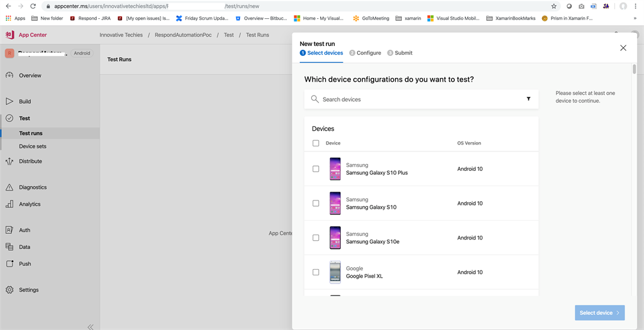The image size is (644, 330).
Task: Click the search magnifier icon in devices
Action: coord(315,99)
